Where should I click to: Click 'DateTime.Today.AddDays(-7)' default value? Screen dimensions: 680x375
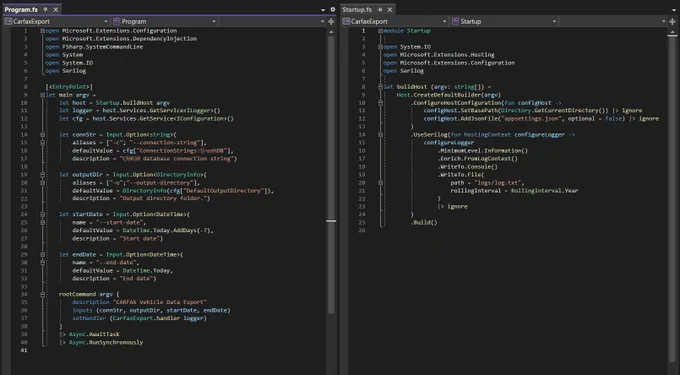168,230
